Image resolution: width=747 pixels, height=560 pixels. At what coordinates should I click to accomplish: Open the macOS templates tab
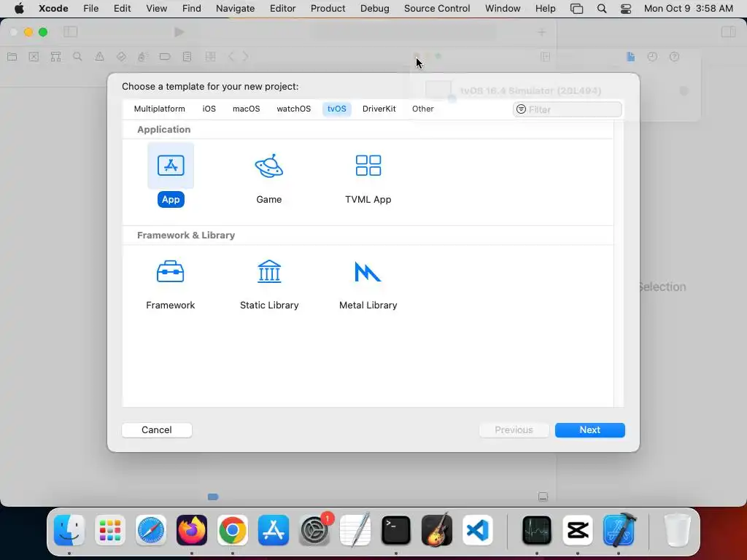246,109
